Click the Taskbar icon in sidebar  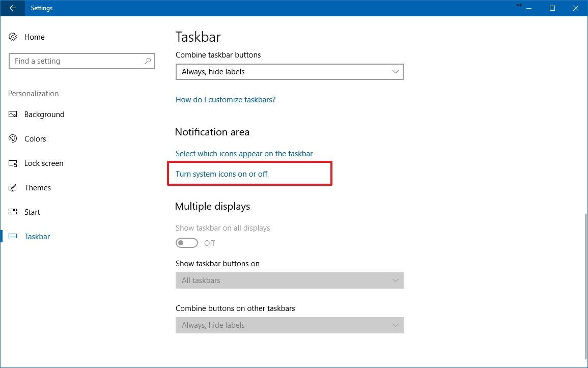pos(13,236)
